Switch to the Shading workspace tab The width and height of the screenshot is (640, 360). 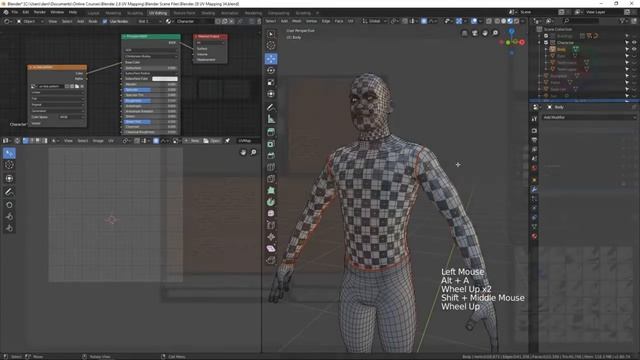(208, 13)
